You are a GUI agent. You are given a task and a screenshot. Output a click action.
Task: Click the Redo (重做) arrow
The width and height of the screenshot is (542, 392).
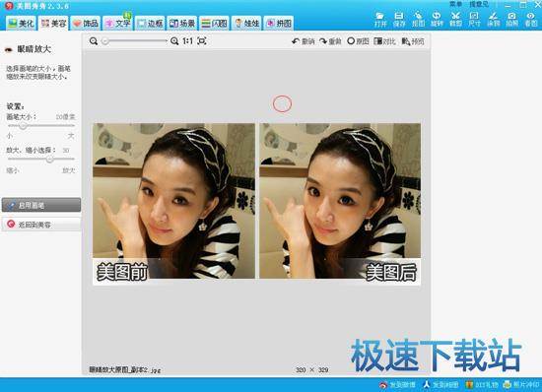330,41
